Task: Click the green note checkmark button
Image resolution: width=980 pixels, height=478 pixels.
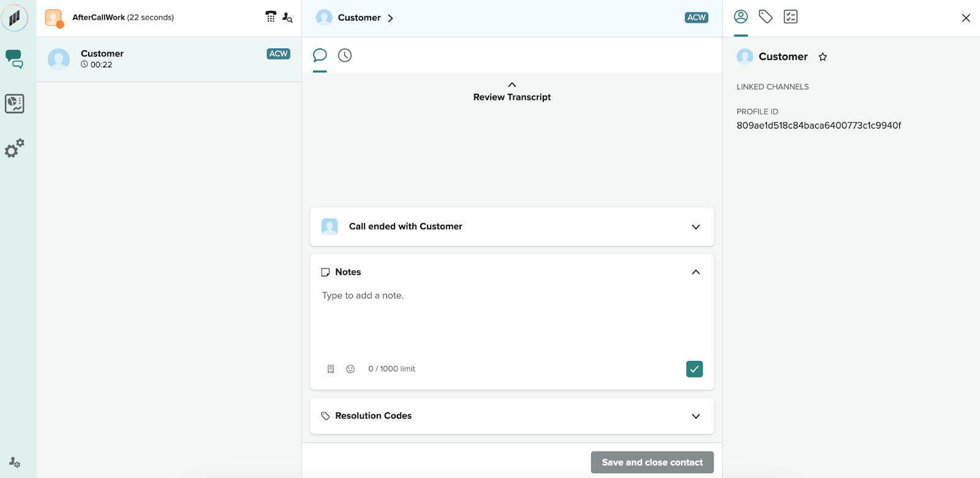Action: point(694,369)
